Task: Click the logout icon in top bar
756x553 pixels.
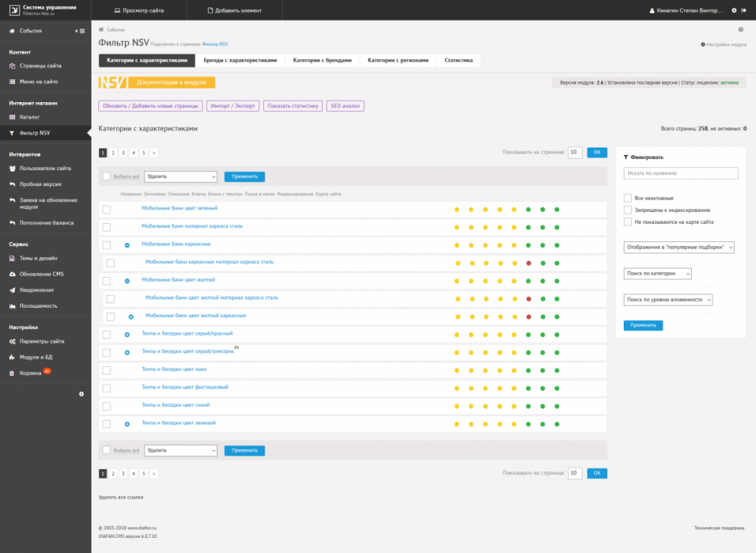Action: click(x=744, y=11)
